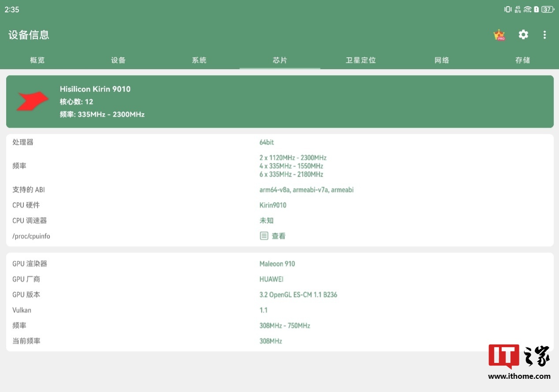The width and height of the screenshot is (559, 392).
Task: Tap the vibrate mode status icon
Action: (508, 9)
